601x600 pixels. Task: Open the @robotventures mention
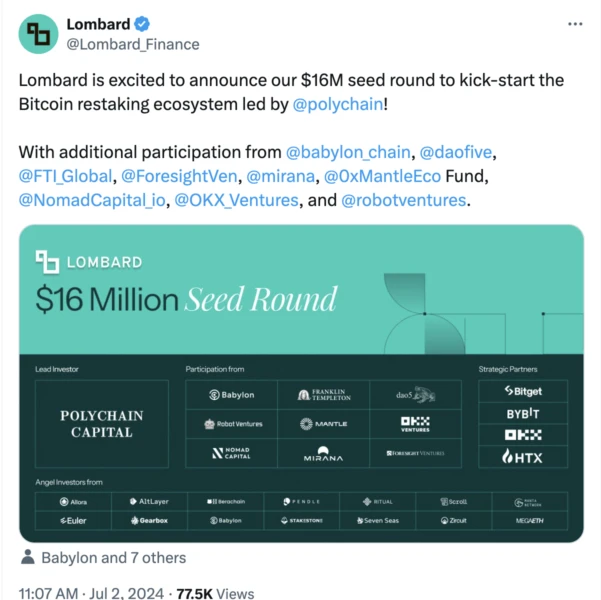(403, 200)
